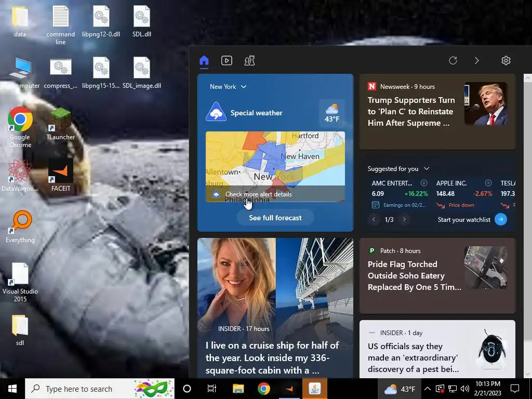Image resolution: width=532 pixels, height=399 pixels.
Task: Click widget scrollbar down arrow
Action: tap(528, 374)
